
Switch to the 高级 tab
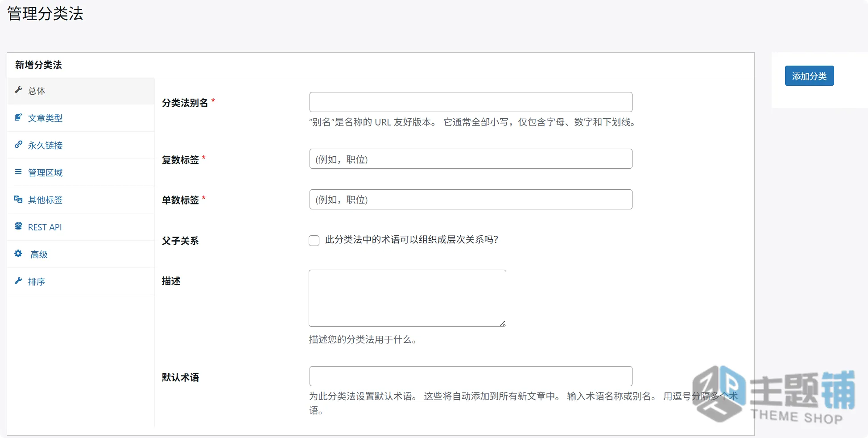[x=81, y=254]
